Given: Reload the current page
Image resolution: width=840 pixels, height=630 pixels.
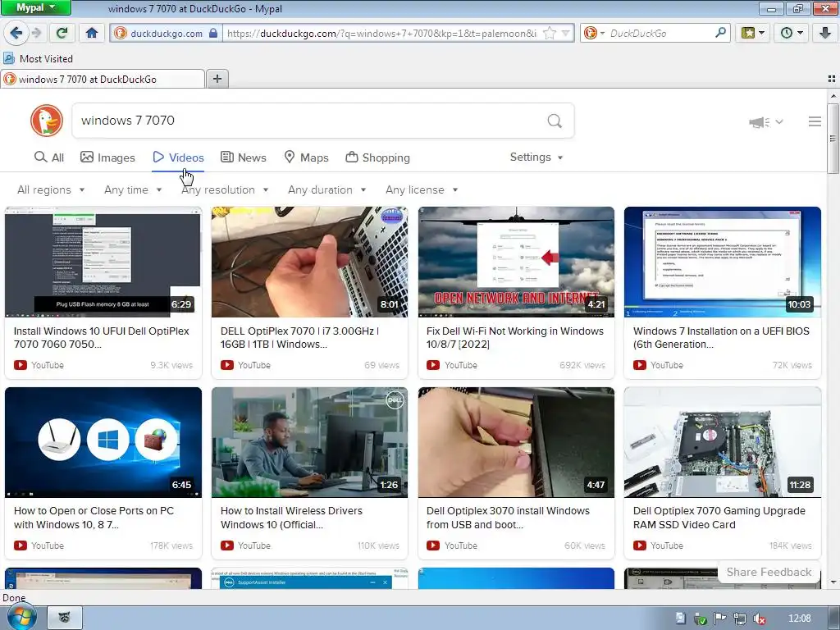Looking at the screenshot, I should coord(62,33).
